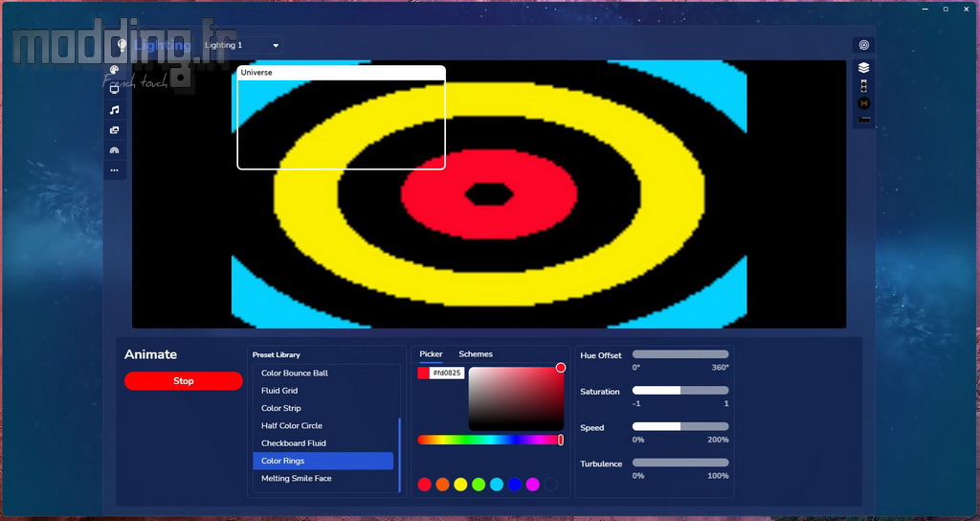Select the image gallery icon in sidebar

click(x=115, y=130)
